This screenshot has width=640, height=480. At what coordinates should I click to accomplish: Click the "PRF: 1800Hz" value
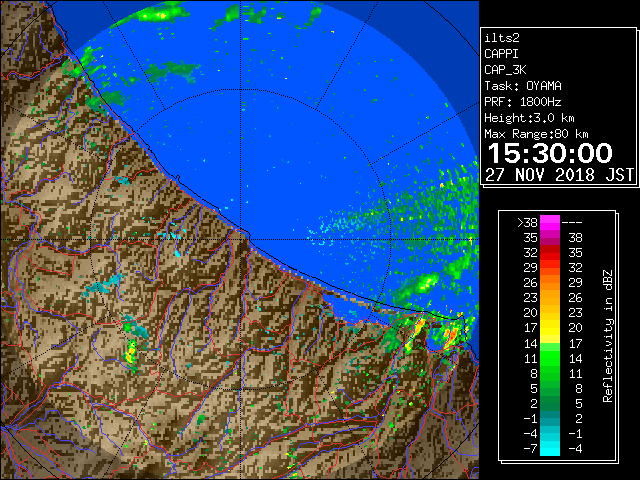pos(523,102)
